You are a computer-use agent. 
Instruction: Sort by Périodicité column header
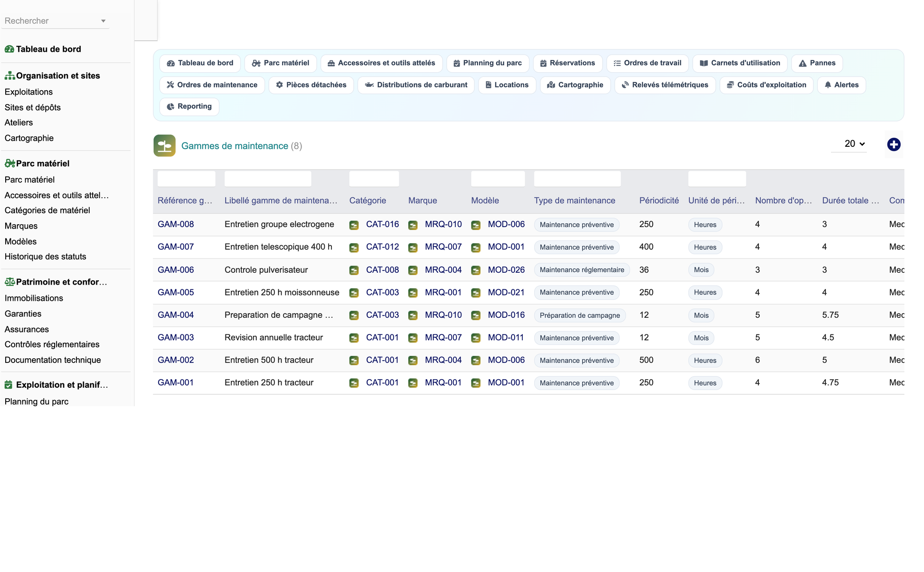point(659,200)
